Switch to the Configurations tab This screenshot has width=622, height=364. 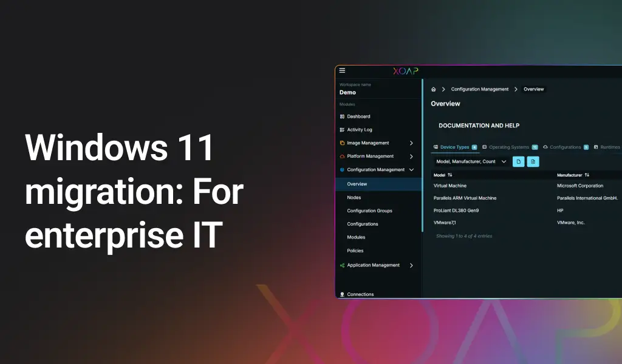pyautogui.click(x=565, y=147)
